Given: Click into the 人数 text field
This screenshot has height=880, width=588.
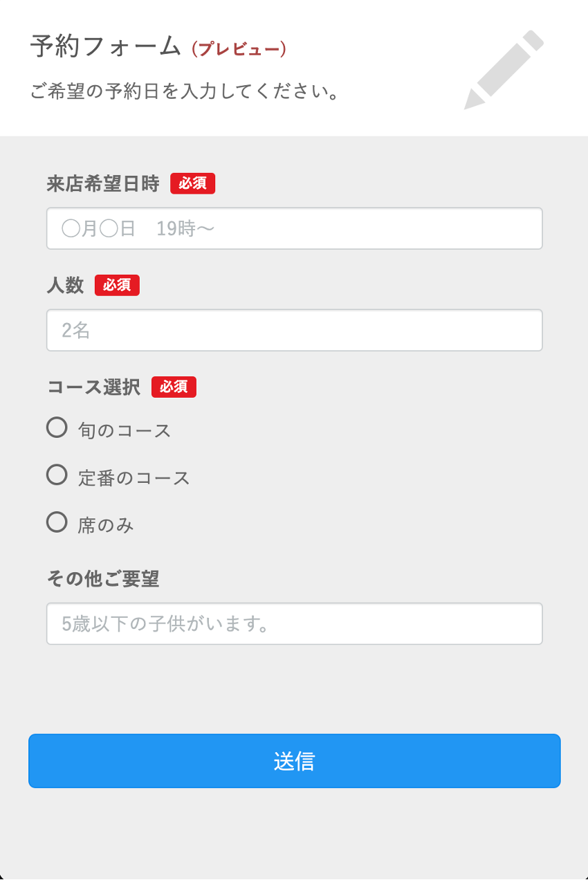Looking at the screenshot, I should click(295, 330).
